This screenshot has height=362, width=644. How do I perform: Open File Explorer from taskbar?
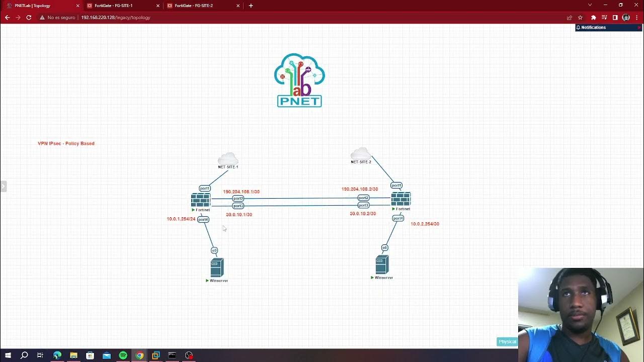[73, 355]
